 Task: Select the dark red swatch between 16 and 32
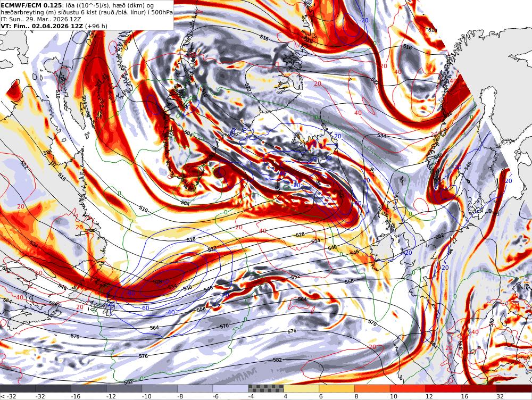[479, 388]
